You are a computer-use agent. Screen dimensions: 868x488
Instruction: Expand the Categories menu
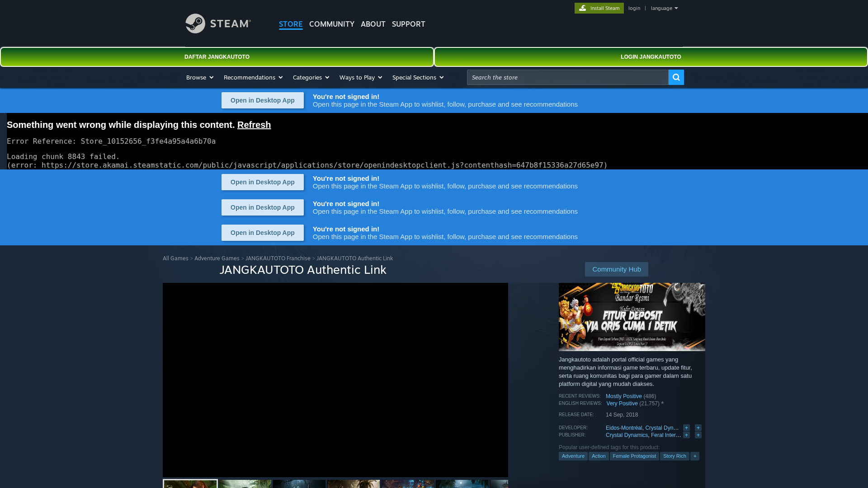(311, 77)
